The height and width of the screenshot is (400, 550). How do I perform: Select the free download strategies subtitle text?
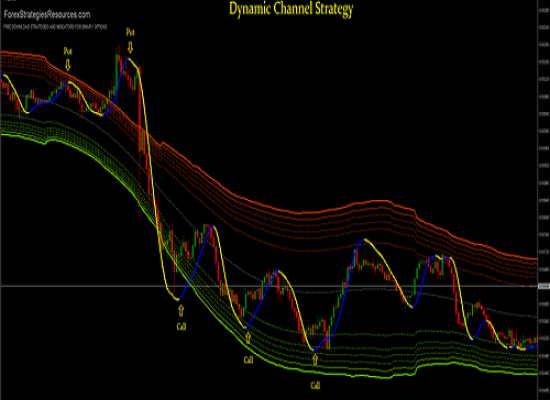[55, 27]
